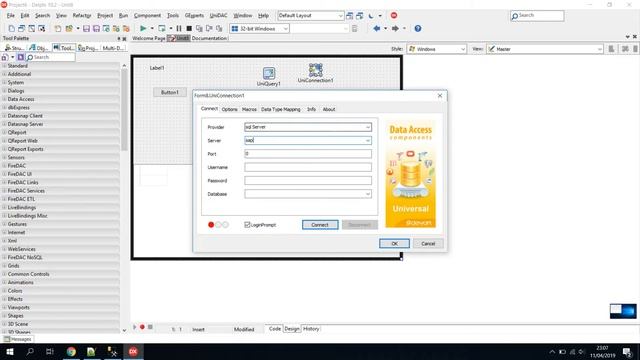This screenshot has width=640, height=360.
Task: Select Button1 on the design form
Action: (x=170, y=92)
